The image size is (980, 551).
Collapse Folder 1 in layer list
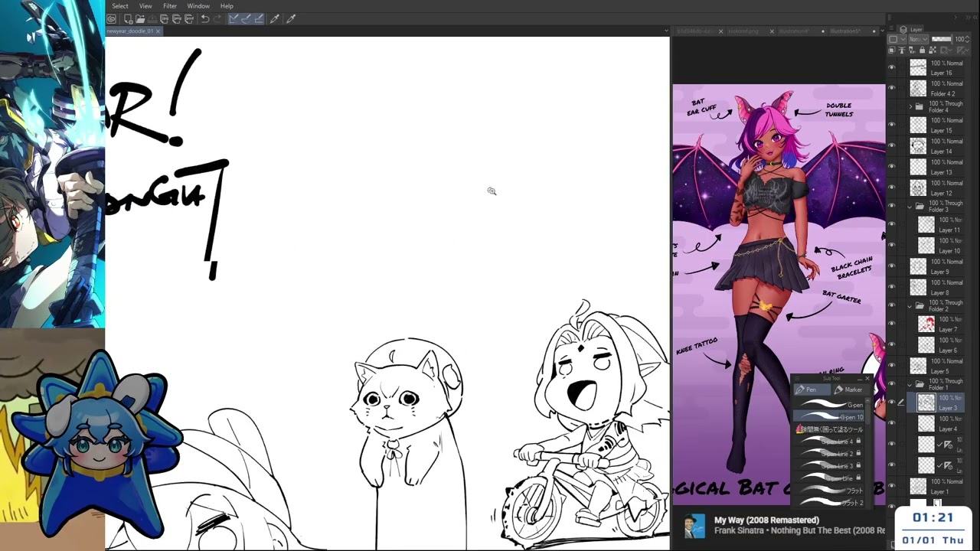[x=910, y=385]
